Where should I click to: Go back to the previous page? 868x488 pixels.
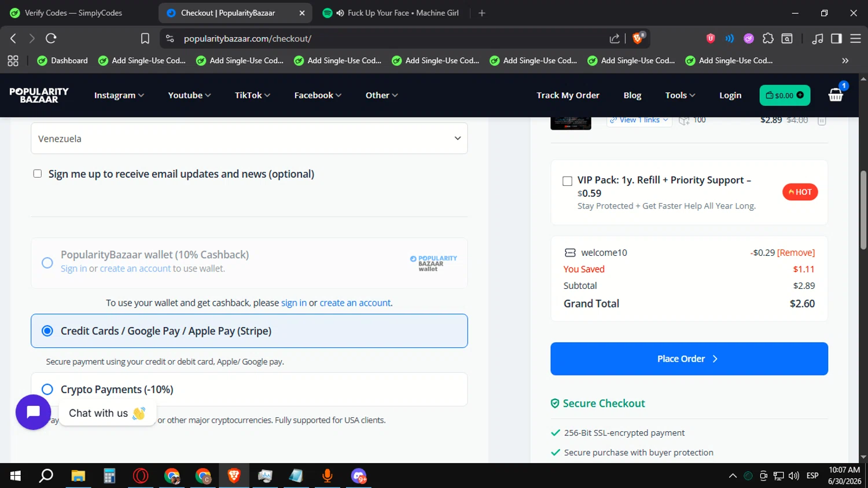(x=13, y=38)
